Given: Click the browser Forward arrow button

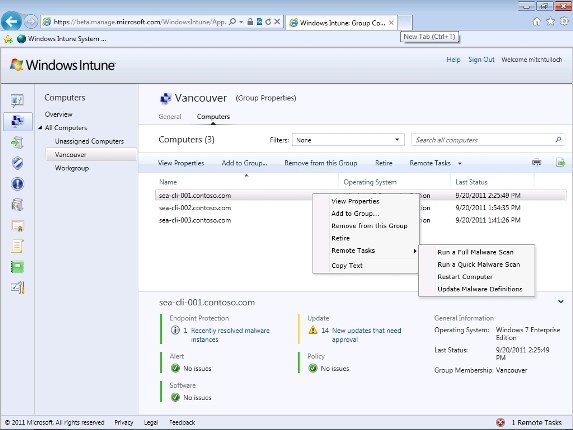Looking at the screenshot, I should click(31, 22).
